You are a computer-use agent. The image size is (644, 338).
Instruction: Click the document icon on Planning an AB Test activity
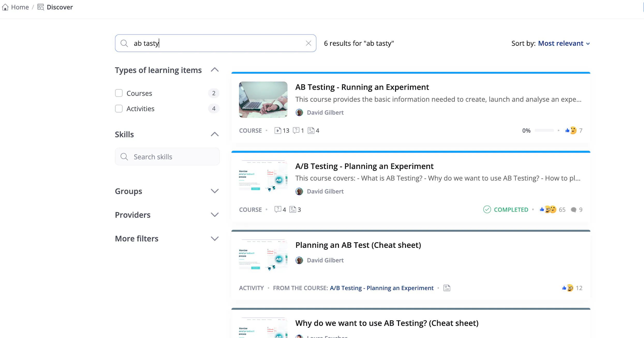(x=447, y=288)
